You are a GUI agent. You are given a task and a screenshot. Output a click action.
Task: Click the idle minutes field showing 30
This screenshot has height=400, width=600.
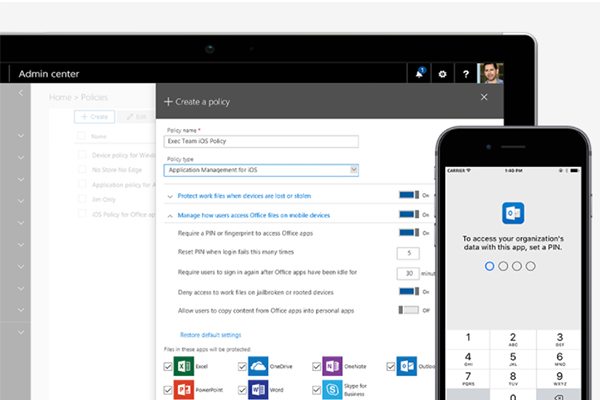[x=408, y=273]
